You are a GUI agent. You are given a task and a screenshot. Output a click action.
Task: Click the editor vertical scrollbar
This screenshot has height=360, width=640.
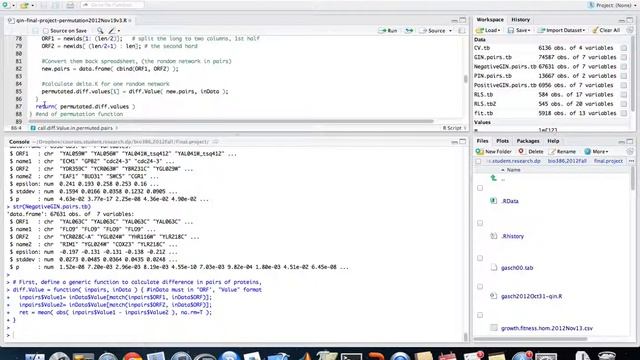pyautogui.click(x=465, y=79)
